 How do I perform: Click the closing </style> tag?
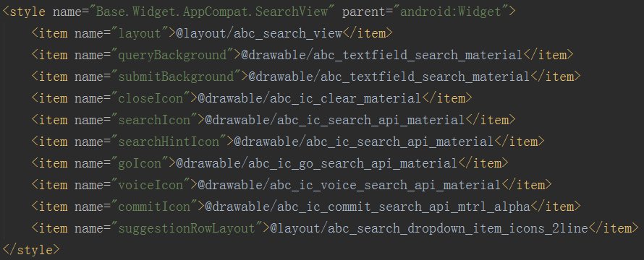click(31, 250)
